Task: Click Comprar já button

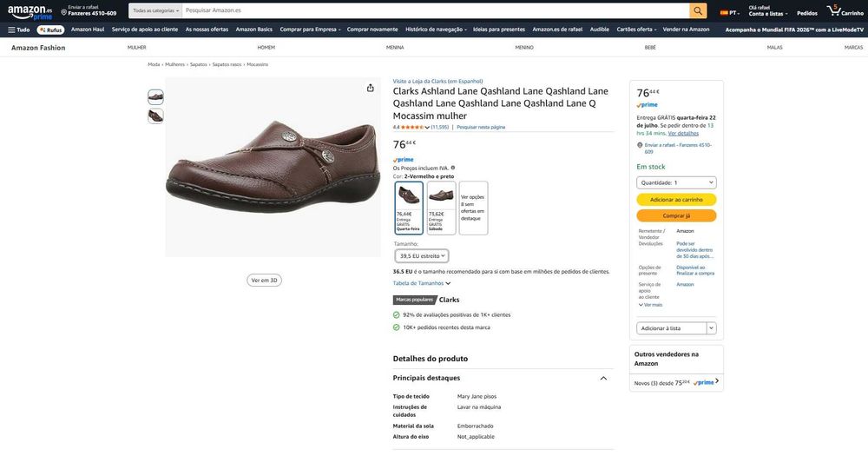Action: [676, 215]
